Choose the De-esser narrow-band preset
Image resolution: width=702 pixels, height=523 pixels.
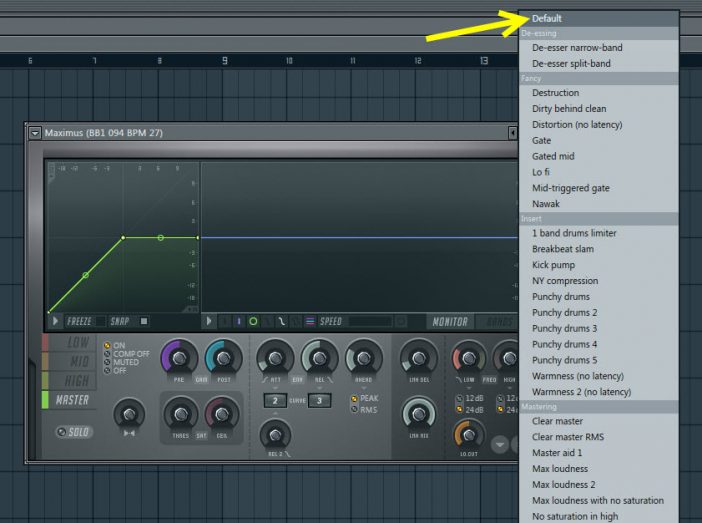599,47
